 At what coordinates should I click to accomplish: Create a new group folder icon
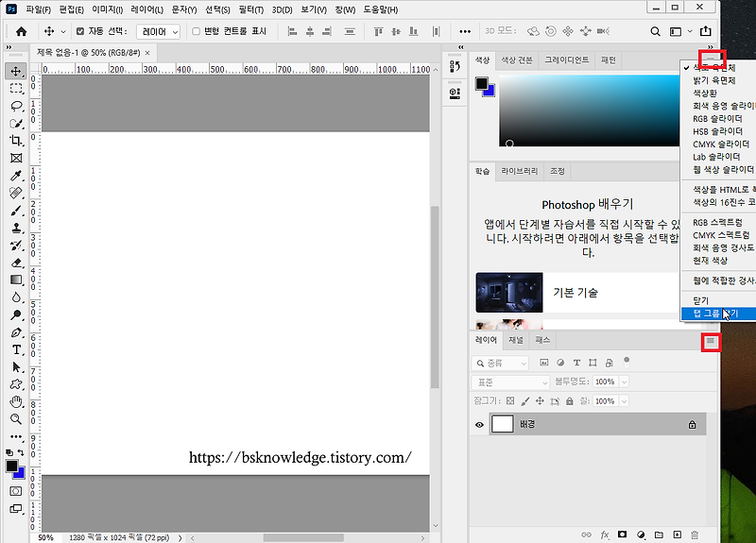tap(659, 535)
